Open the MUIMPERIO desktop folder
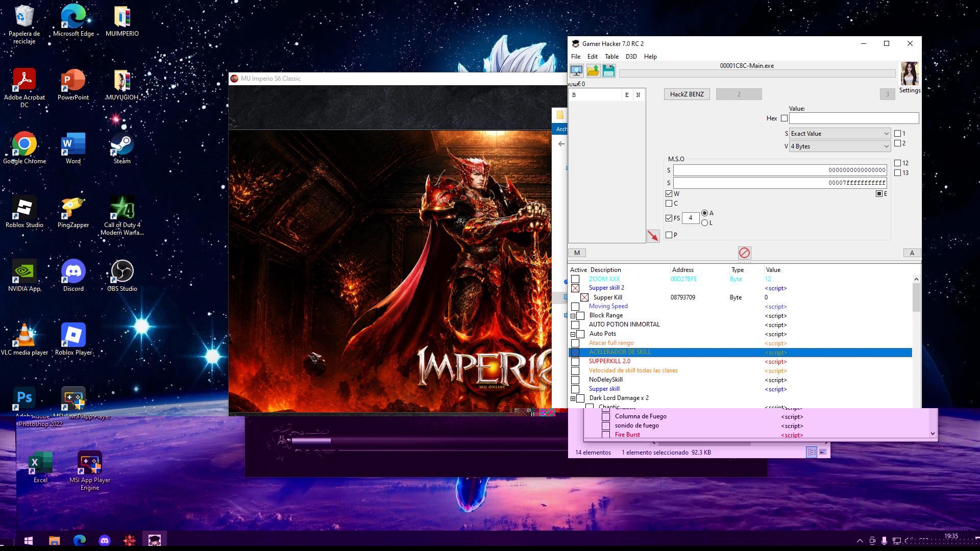Image resolution: width=980 pixels, height=551 pixels. 122,21
